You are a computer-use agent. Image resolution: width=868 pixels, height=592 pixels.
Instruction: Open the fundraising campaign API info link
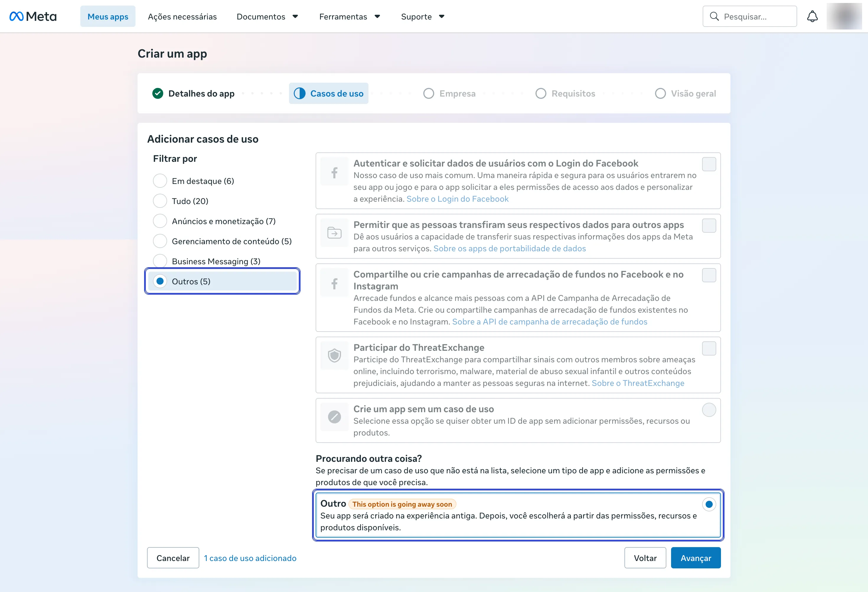tap(550, 322)
